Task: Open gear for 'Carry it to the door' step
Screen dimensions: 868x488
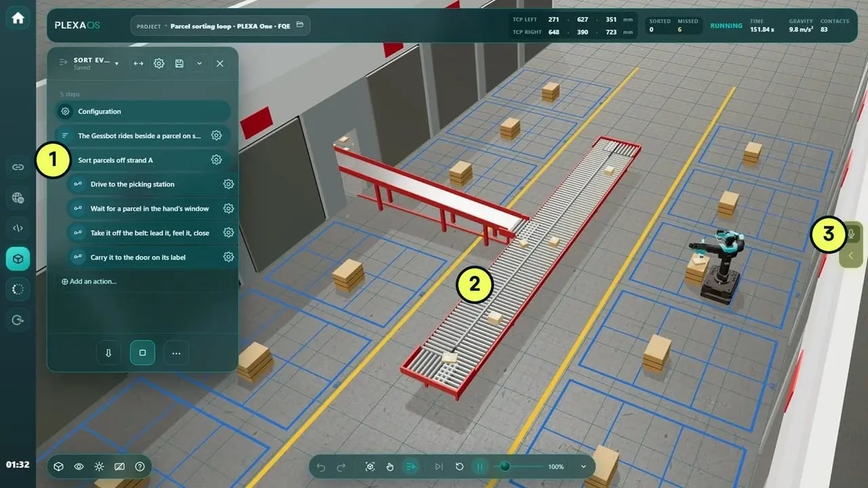Action: point(229,257)
